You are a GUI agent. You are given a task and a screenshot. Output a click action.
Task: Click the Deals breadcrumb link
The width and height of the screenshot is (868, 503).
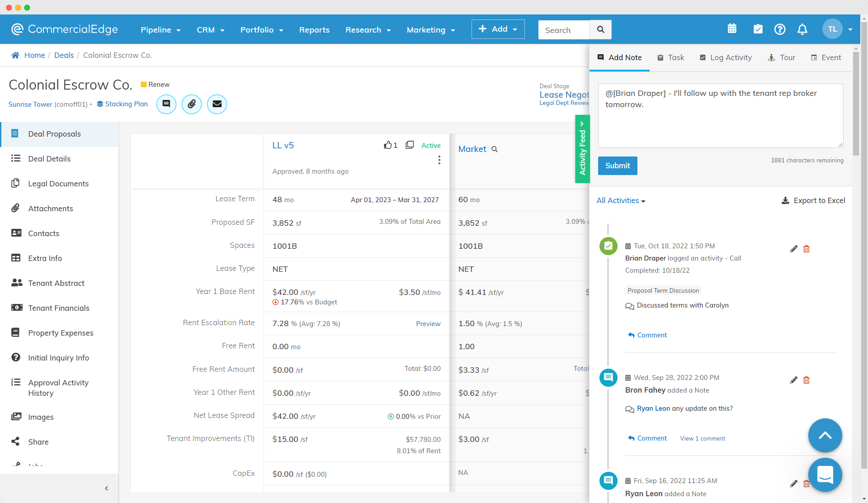pyautogui.click(x=64, y=55)
